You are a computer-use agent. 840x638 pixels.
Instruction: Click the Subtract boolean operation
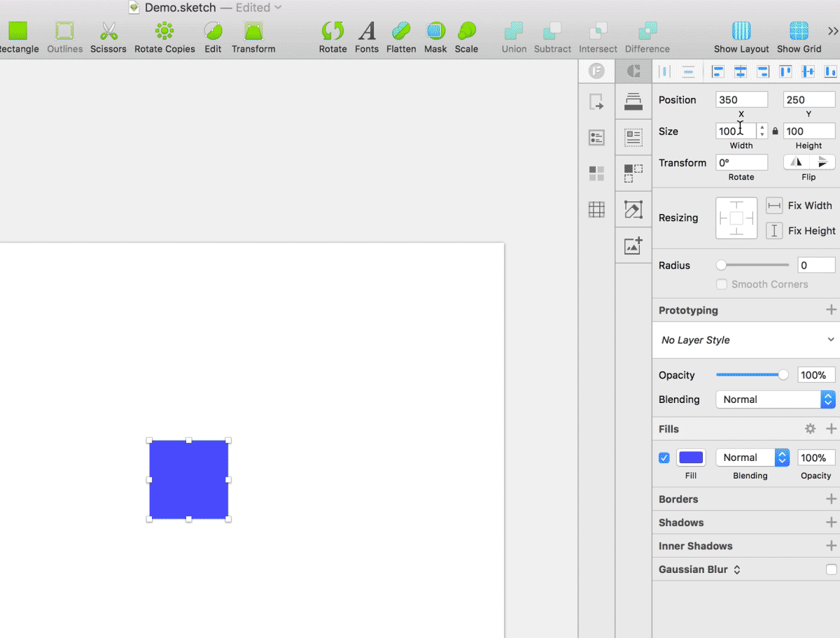click(552, 31)
